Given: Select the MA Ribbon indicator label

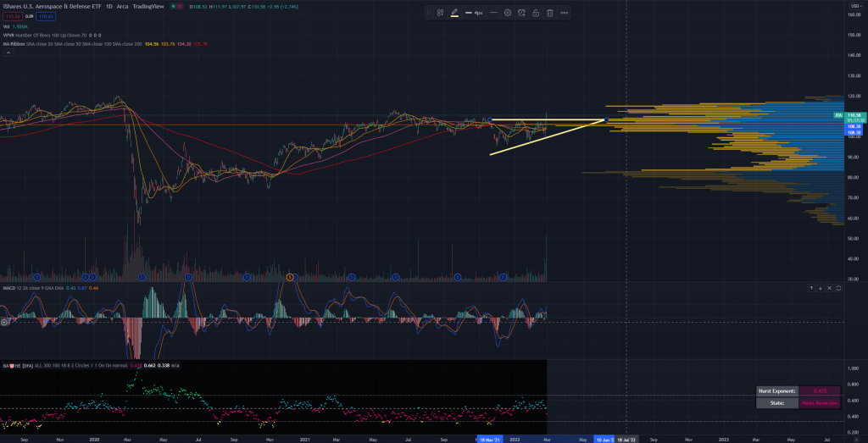Looking at the screenshot, I should [x=15, y=43].
